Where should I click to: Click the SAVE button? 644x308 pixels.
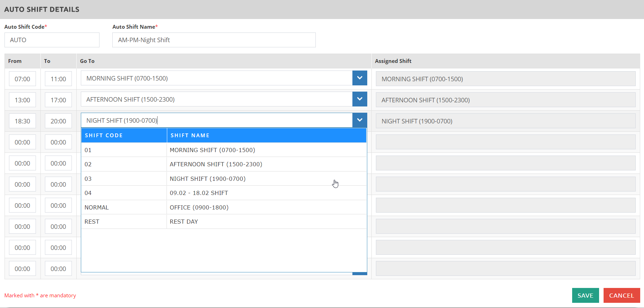click(585, 296)
